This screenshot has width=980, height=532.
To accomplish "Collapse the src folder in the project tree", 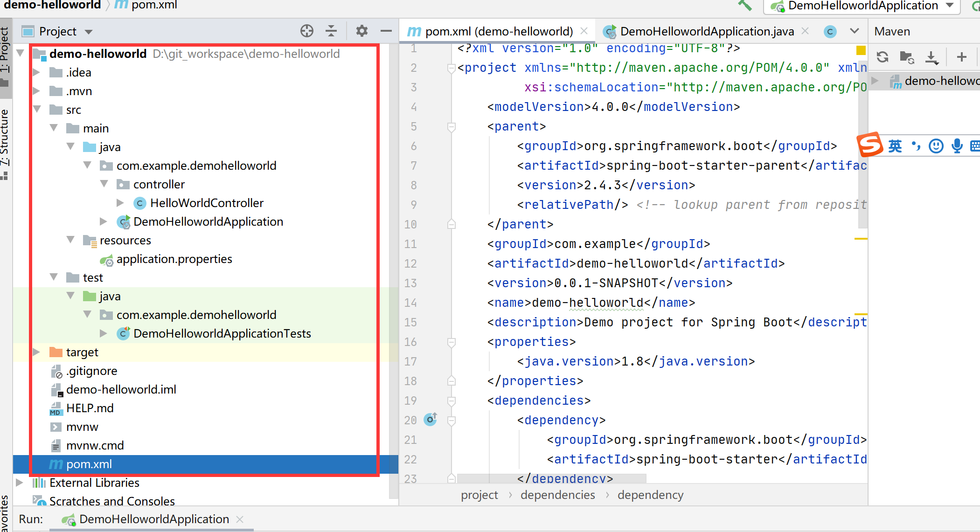I will pos(37,110).
